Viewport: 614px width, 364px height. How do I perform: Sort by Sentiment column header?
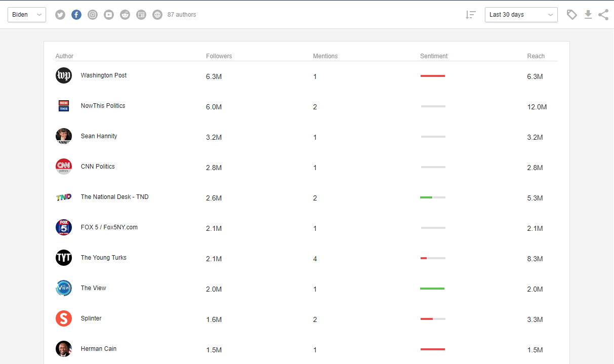pyautogui.click(x=434, y=56)
